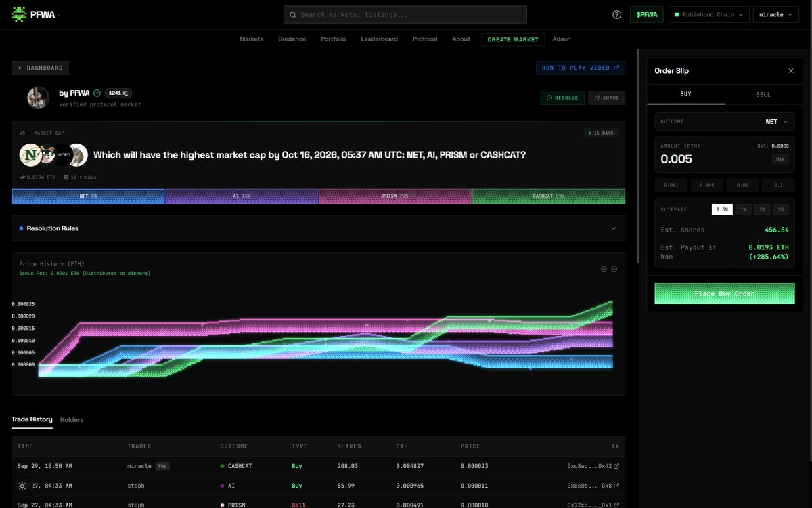Viewport: 812px width, 508px height.
Task: Open the Robinhood Chain network dropdown
Action: tap(709, 14)
